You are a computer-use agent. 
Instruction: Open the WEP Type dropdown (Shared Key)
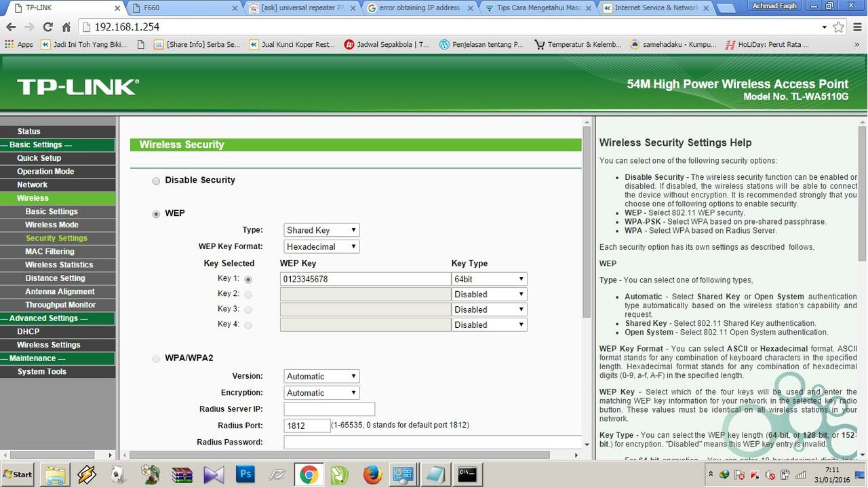(x=321, y=230)
